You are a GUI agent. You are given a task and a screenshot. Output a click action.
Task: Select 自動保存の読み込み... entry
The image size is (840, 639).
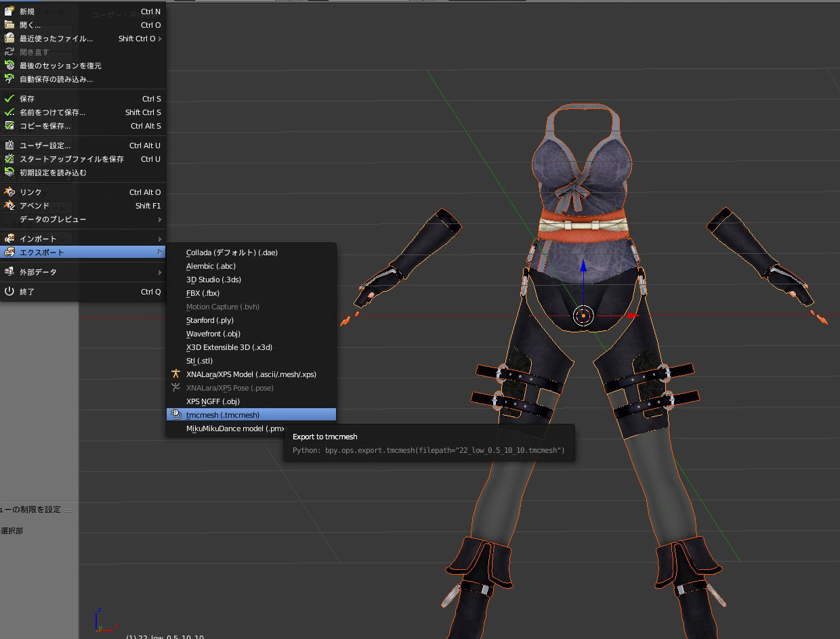pos(83,79)
